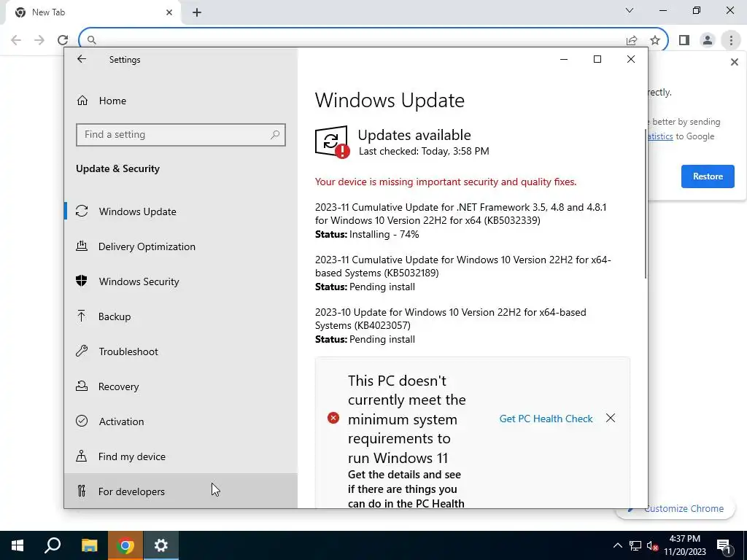Click the Installing - 74% status text

(384, 234)
